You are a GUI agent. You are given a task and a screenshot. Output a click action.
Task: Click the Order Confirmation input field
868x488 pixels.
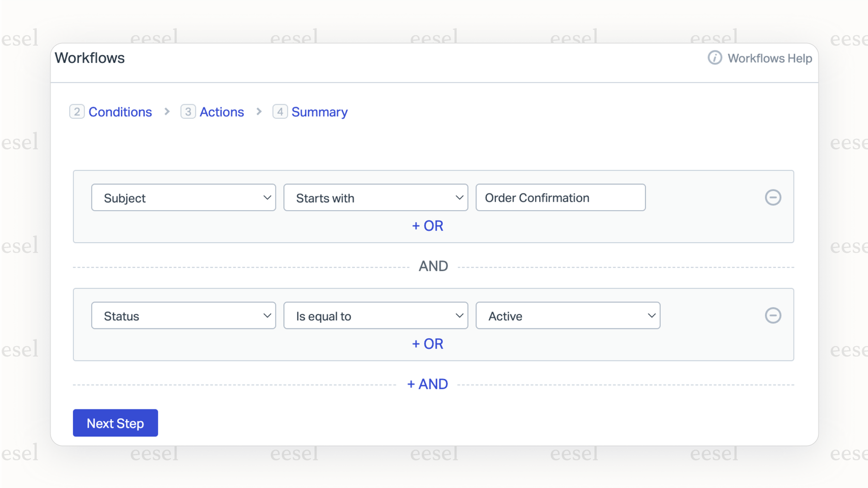coord(560,197)
